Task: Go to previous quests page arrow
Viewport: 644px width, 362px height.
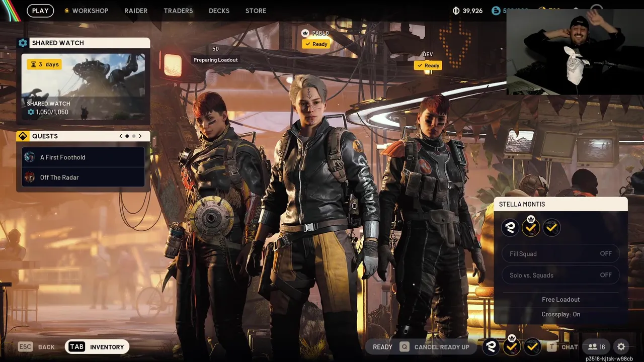Action: 120,136
